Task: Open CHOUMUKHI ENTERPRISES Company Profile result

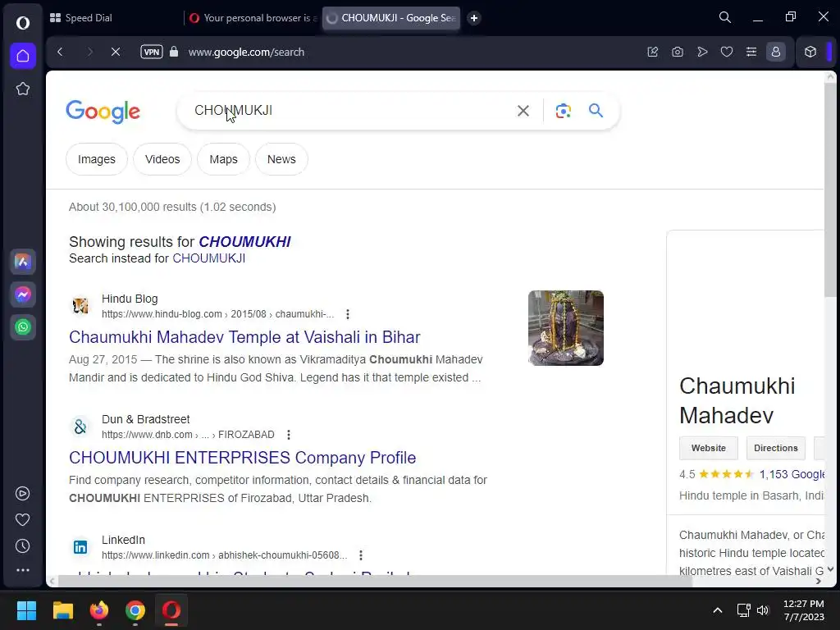Action: [242, 458]
